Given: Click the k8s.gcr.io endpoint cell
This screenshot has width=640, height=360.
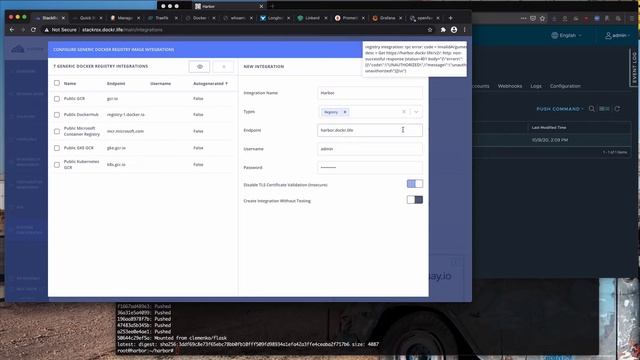Looking at the screenshot, I should (x=116, y=165).
